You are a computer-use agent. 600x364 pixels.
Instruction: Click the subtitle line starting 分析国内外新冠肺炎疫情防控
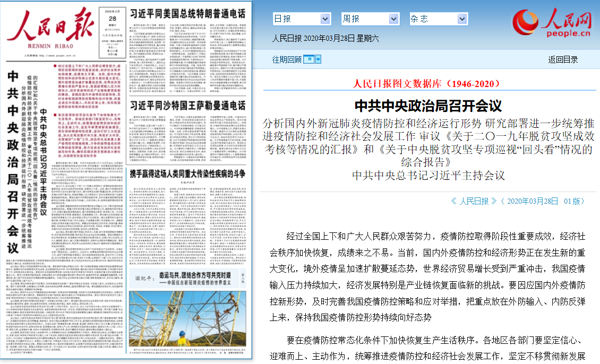(x=428, y=143)
